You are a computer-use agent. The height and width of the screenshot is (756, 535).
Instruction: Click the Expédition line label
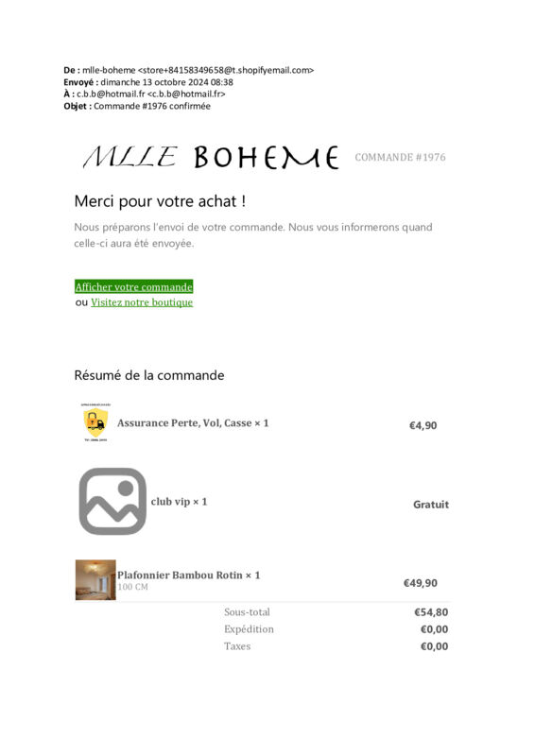point(249,629)
